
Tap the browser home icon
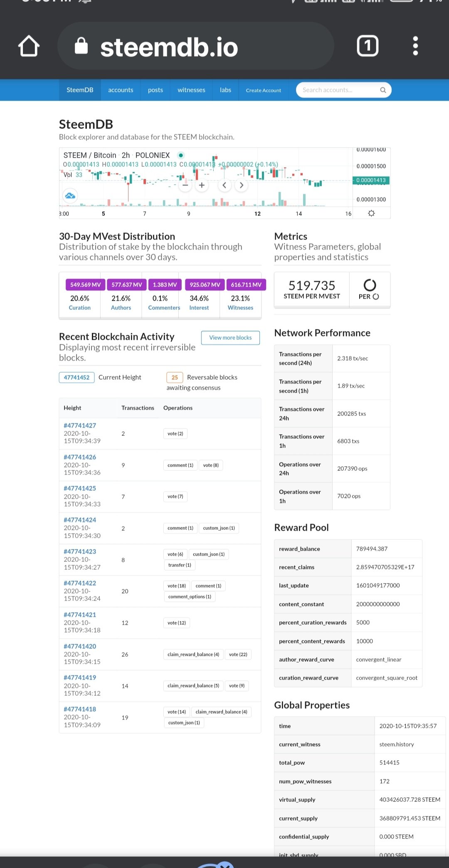[x=29, y=46]
